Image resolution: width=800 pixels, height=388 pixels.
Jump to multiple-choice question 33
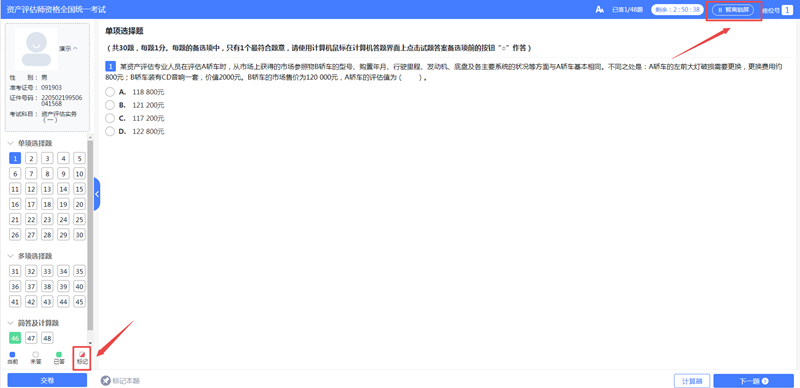47,271
